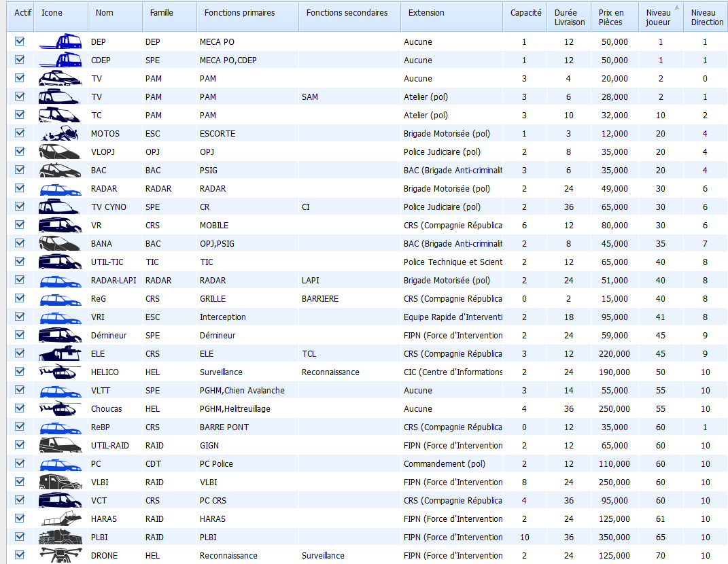Click the "220,000" price in ELE row
The width and height of the screenshot is (728, 564).
614,354
